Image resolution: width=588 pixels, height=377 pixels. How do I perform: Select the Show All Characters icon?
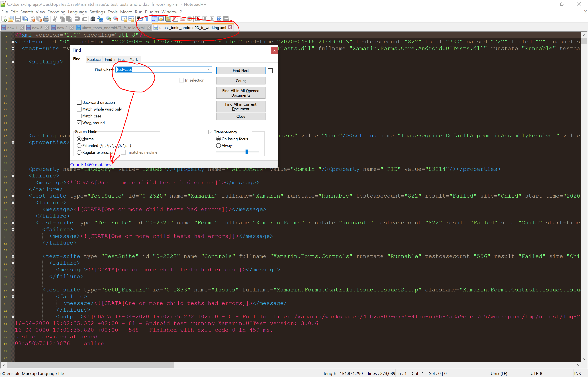(x=146, y=19)
